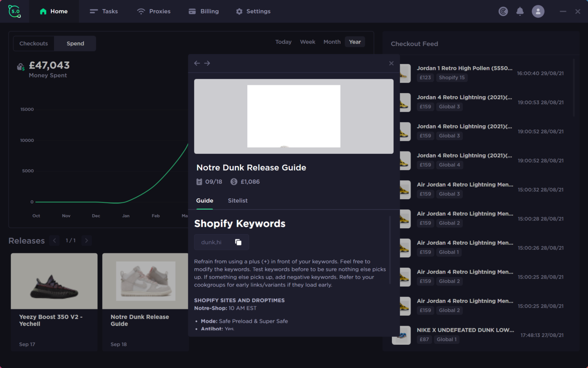Go to the next Releases page

point(86,240)
